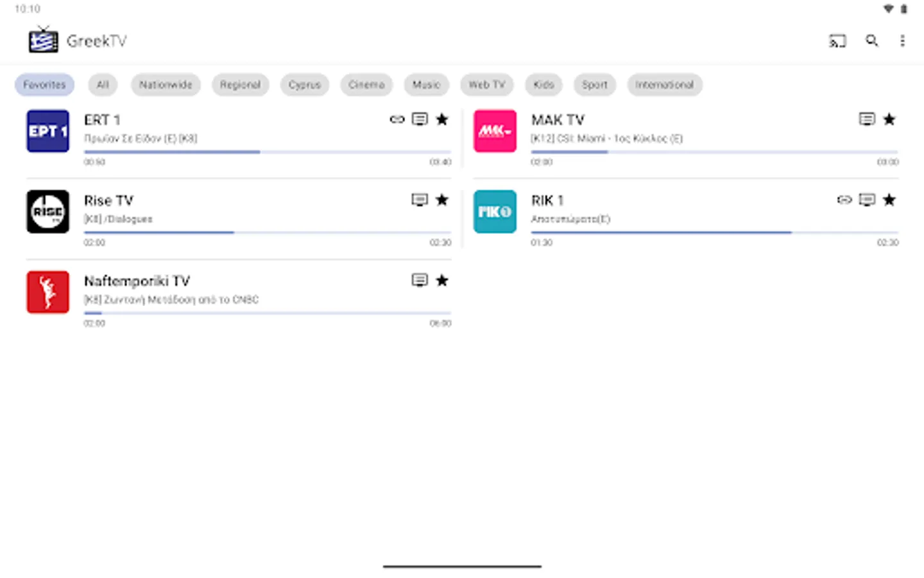Open the Kids channels category
924x578 pixels.
coord(543,84)
